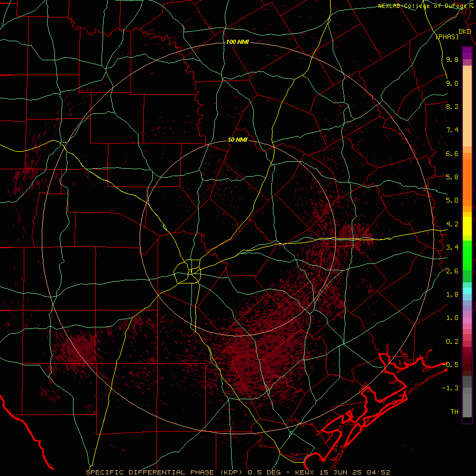Click the 3.4 value on color scale

(452, 248)
